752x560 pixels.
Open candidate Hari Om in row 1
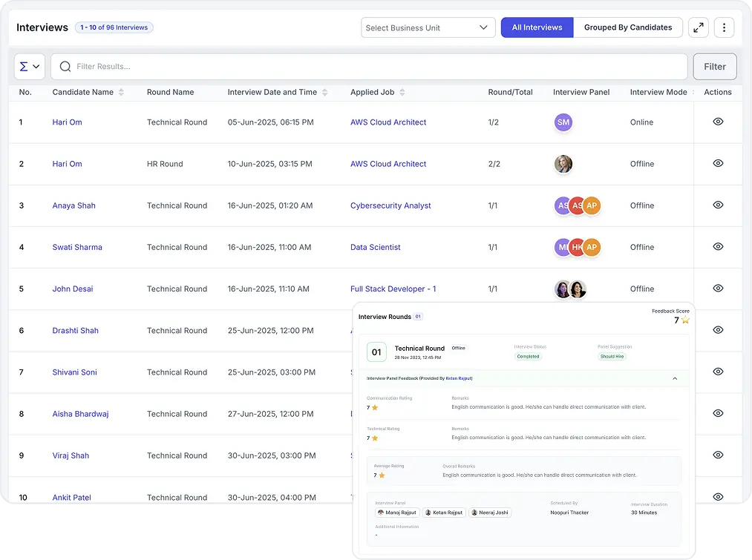[x=67, y=122]
